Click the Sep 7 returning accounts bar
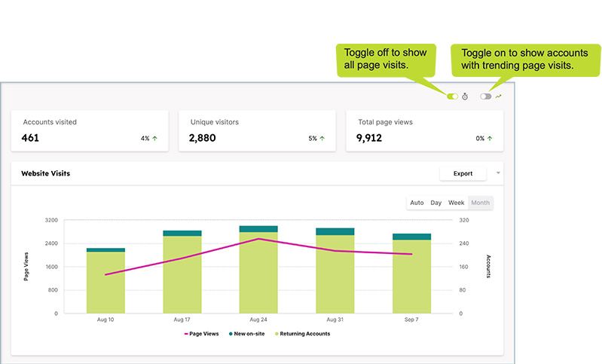This screenshot has width=602, height=364. pyautogui.click(x=411, y=277)
